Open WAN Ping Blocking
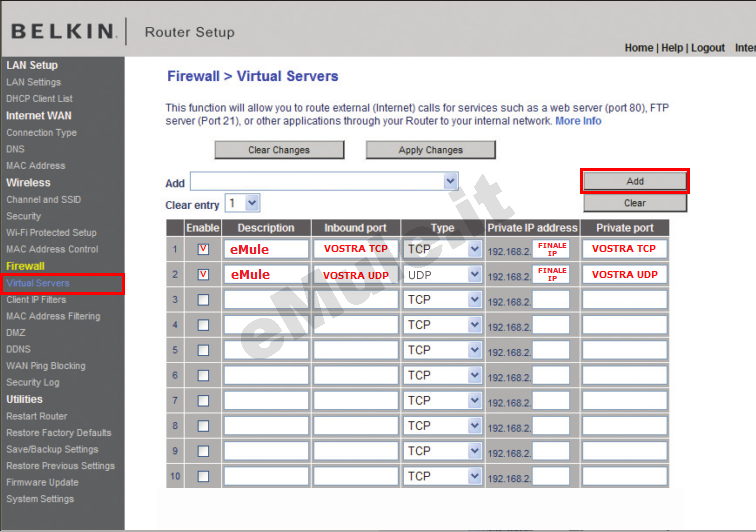Screen dimensions: 756x532 46,366
